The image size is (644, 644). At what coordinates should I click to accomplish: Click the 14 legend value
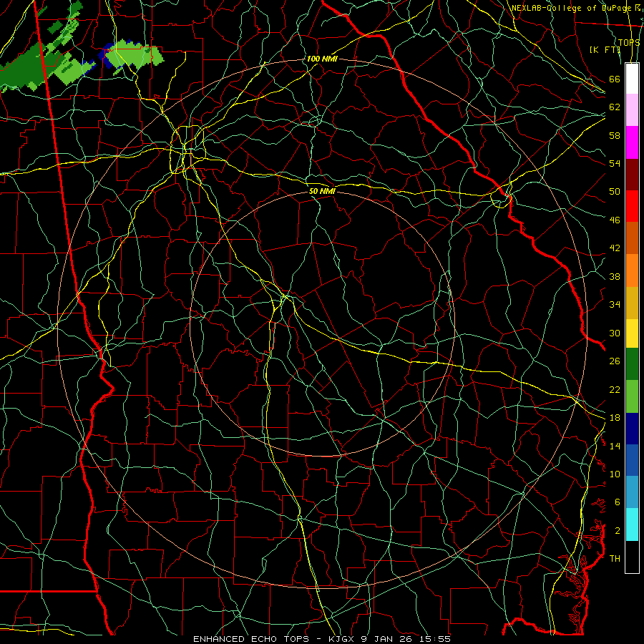point(615,446)
